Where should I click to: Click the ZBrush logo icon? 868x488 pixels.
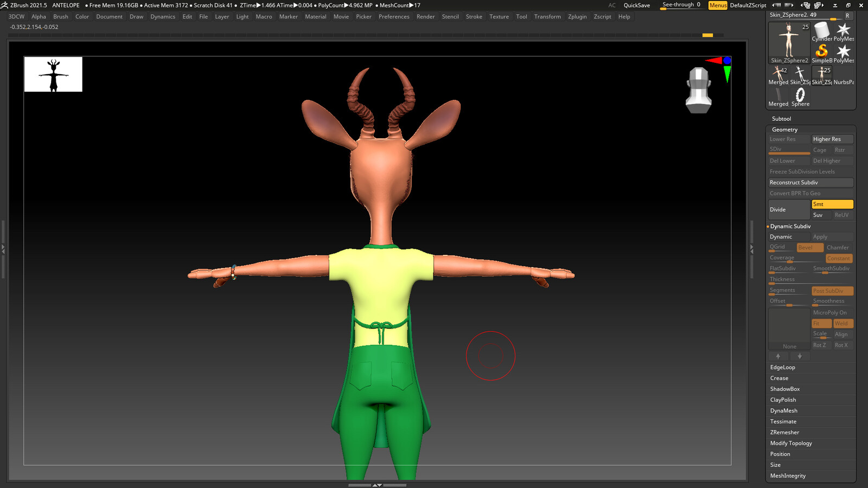(4, 5)
